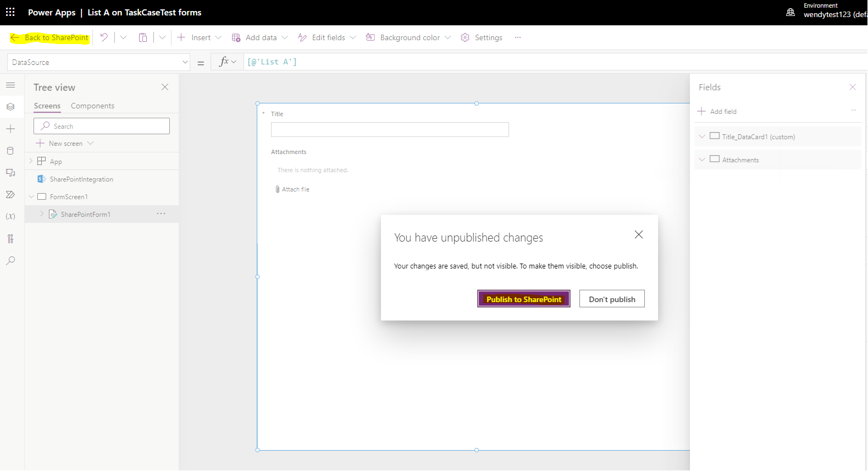Open the Advanced tools sidebar icon
Image resolution: width=868 pixels, height=471 pixels.
point(10,239)
